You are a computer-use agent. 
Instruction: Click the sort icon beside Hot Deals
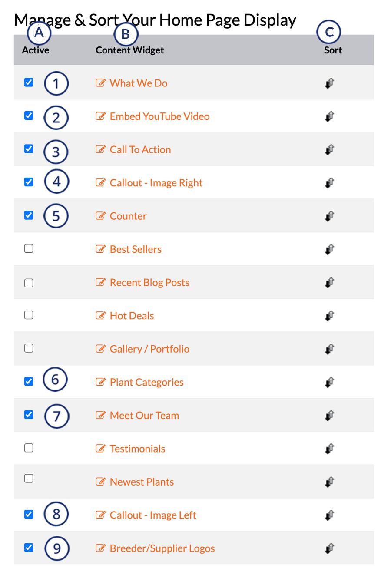pos(329,316)
